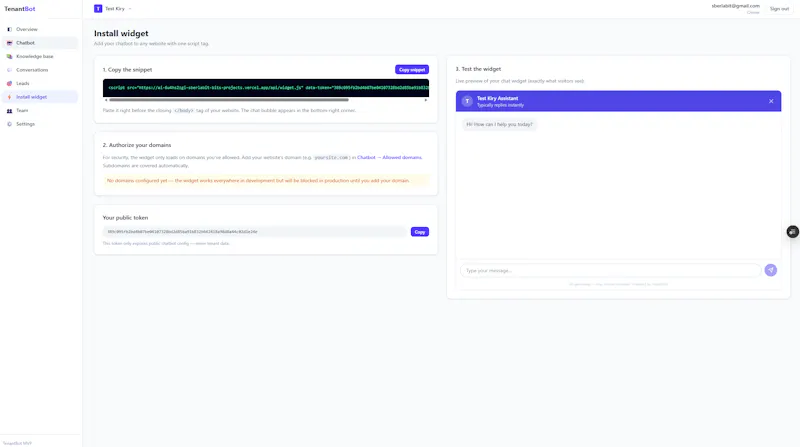Click the Install widget heading
Viewport: 800px width, 447px height.
[121, 33]
